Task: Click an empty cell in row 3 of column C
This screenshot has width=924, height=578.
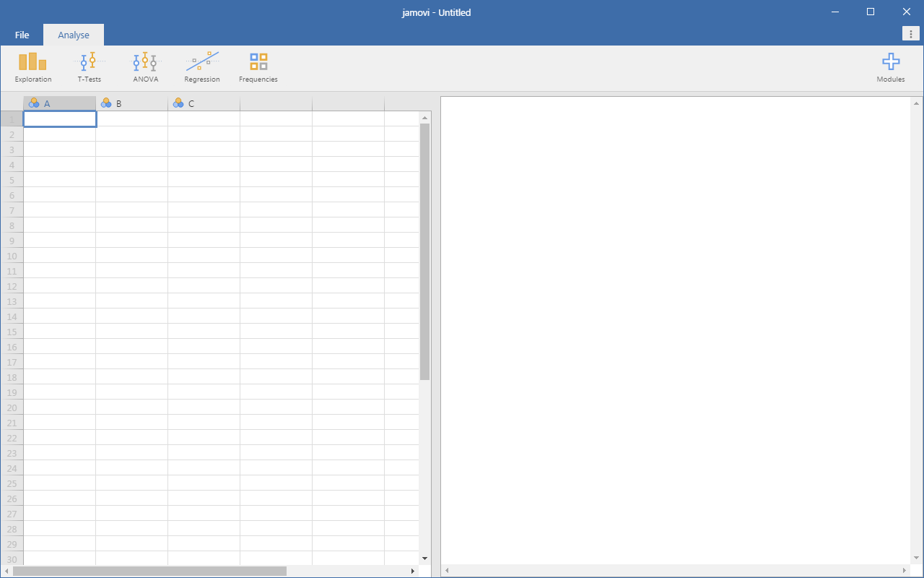Action: coord(204,149)
